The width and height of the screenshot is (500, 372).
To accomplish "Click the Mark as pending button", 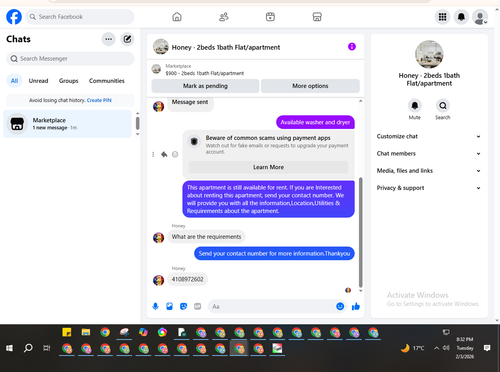I will click(205, 86).
